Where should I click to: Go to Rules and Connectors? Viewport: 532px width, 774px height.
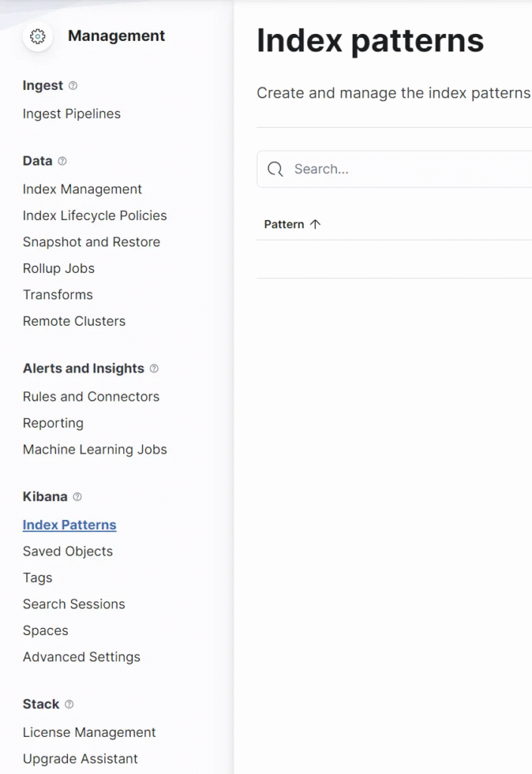pyautogui.click(x=91, y=396)
